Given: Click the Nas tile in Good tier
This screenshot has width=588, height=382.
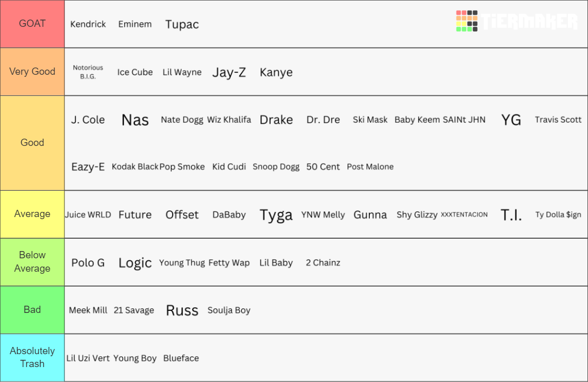Looking at the screenshot, I should tap(135, 120).
